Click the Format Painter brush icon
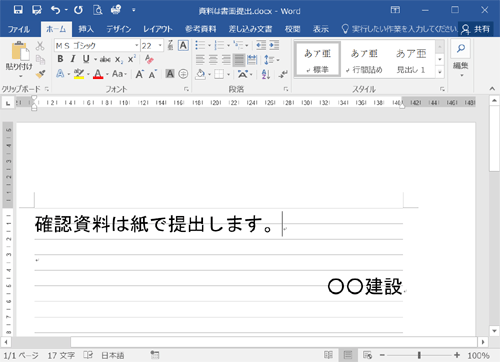Image resolution: width=500 pixels, height=362 pixels. [41, 74]
